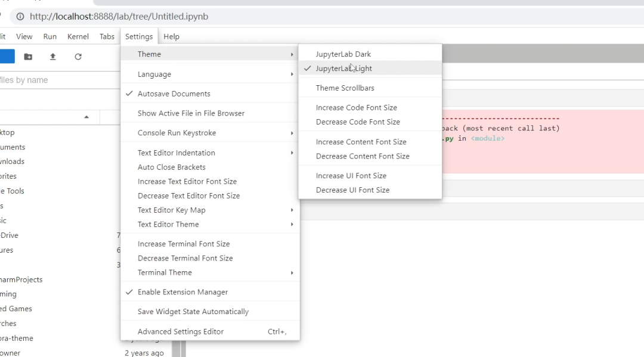Select the JupyterLab Light theme
644x357 pixels.
(x=370, y=69)
